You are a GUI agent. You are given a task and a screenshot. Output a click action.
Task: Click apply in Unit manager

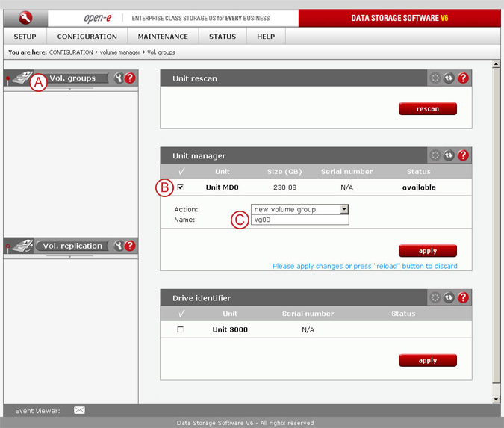point(428,251)
